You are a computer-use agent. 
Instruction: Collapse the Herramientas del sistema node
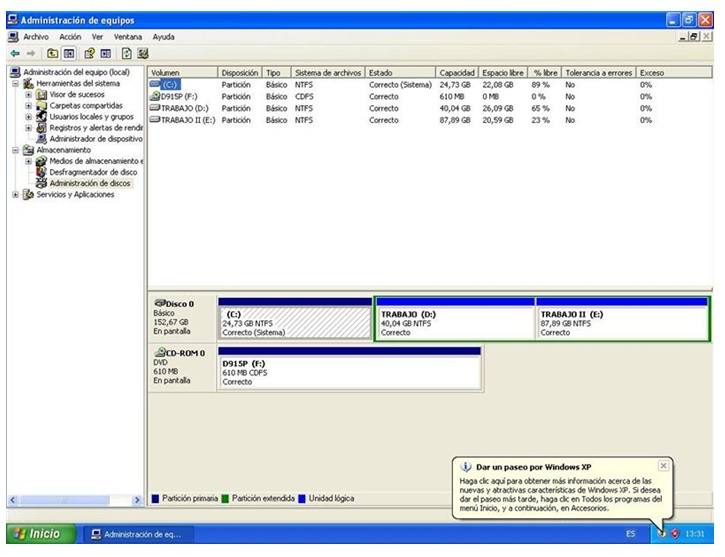pyautogui.click(x=16, y=84)
